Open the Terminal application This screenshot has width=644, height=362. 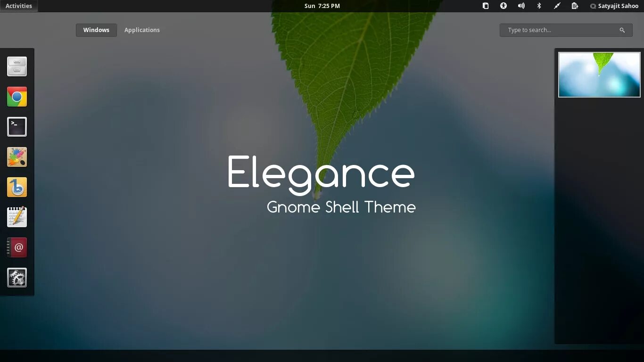(x=17, y=126)
